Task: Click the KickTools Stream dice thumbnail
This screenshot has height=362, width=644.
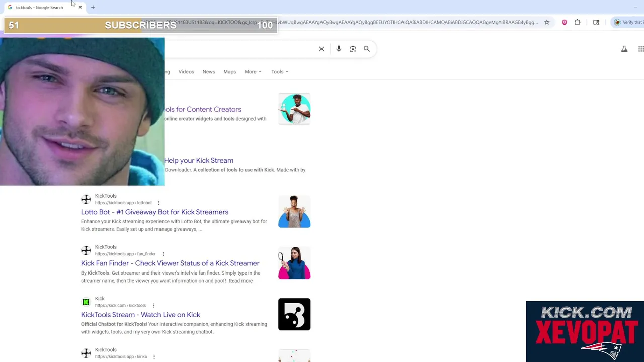Action: [294, 314]
